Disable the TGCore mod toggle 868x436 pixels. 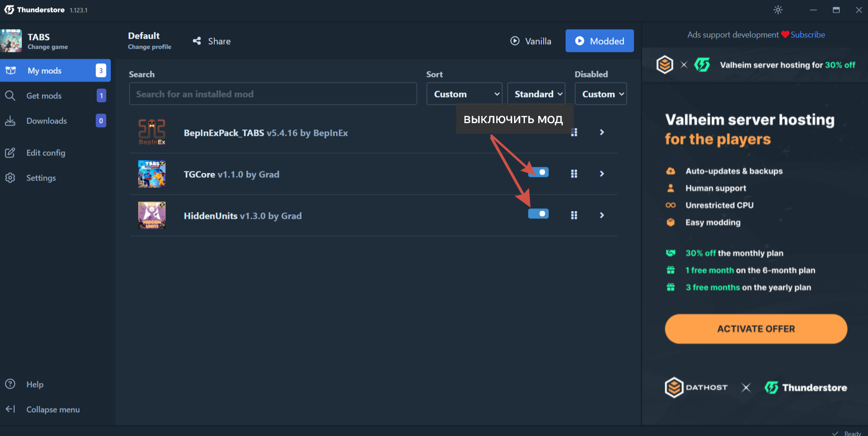(538, 172)
